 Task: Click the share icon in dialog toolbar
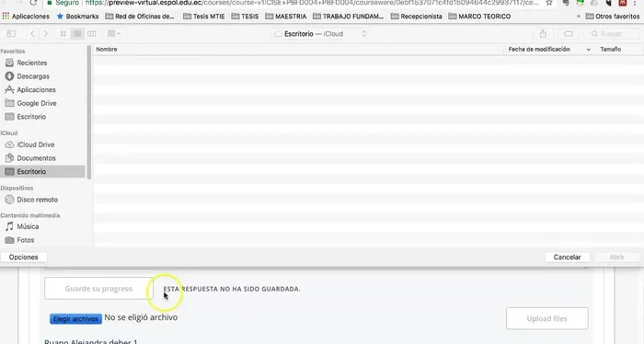coord(543,34)
